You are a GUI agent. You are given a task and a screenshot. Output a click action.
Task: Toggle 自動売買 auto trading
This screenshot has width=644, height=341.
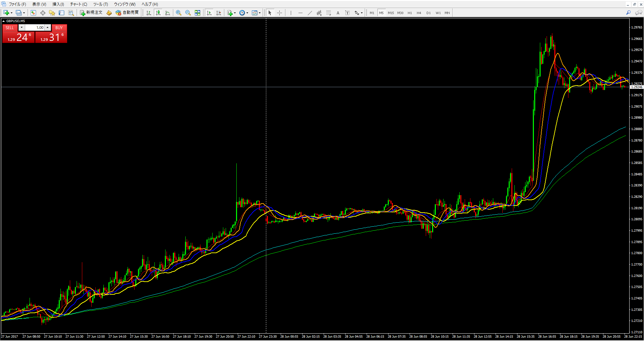pyautogui.click(x=127, y=13)
